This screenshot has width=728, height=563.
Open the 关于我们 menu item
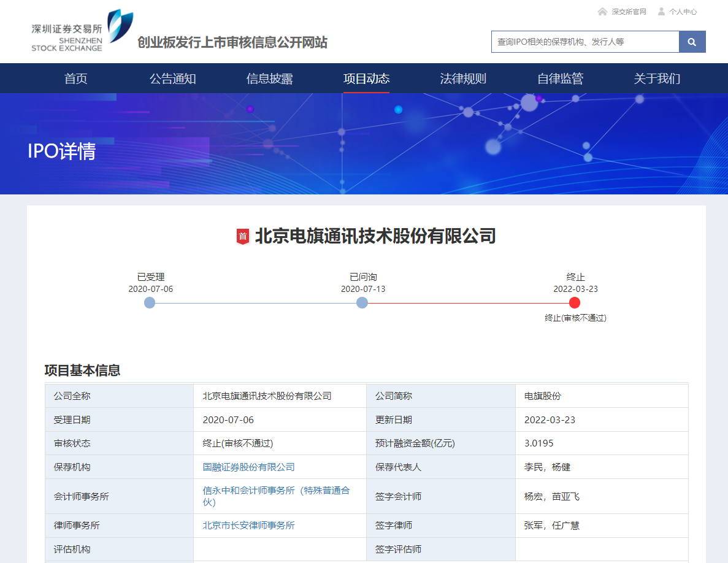[657, 79]
